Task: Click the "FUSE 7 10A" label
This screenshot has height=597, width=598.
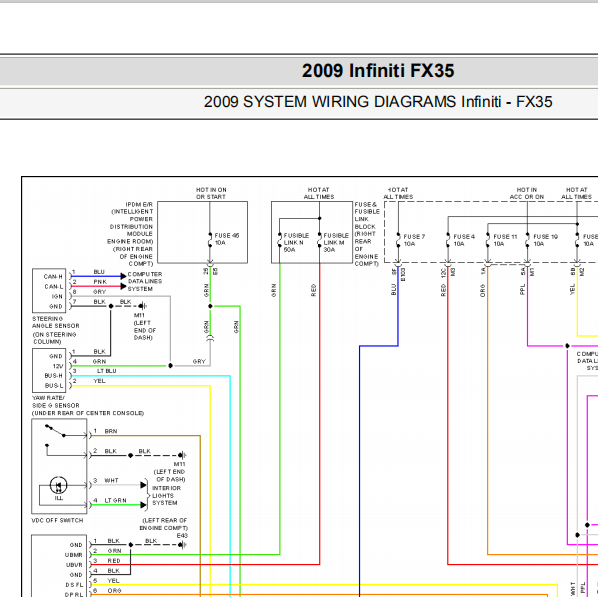Action: pos(414,240)
